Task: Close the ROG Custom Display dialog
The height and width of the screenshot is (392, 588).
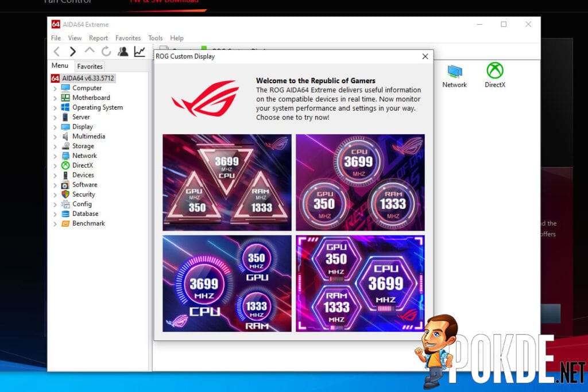Action: tap(425, 56)
